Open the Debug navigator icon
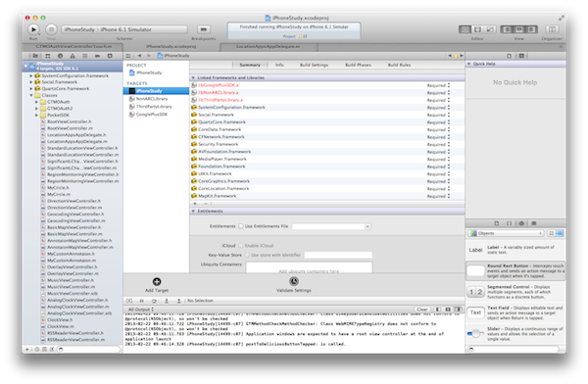The image size is (588, 384). (84, 56)
